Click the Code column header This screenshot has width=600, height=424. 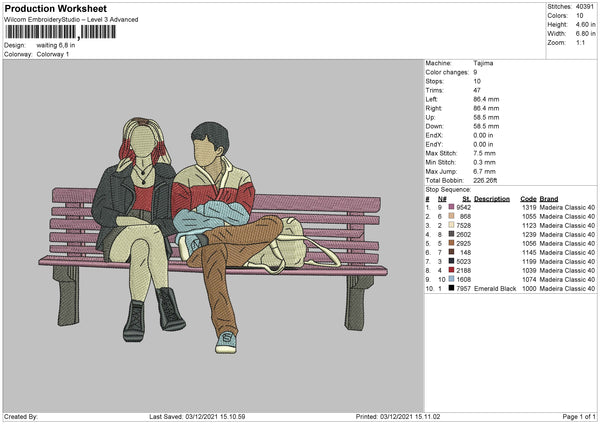pos(528,198)
